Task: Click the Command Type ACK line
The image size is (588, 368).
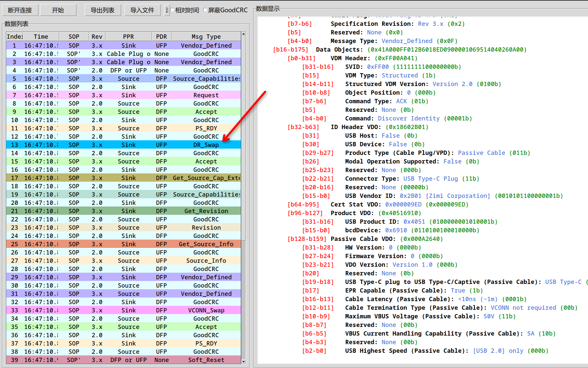Action: 365,101
